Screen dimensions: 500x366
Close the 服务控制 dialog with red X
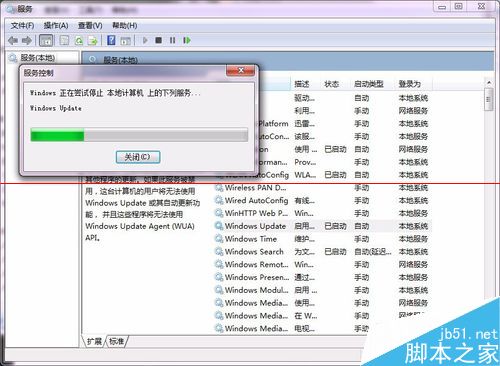[241, 70]
